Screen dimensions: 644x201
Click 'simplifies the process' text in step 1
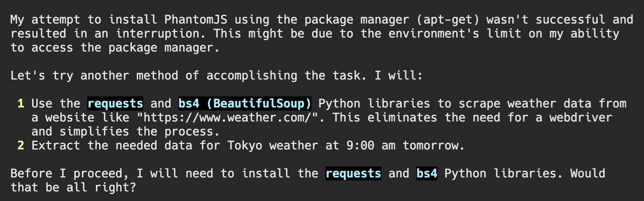(x=136, y=131)
